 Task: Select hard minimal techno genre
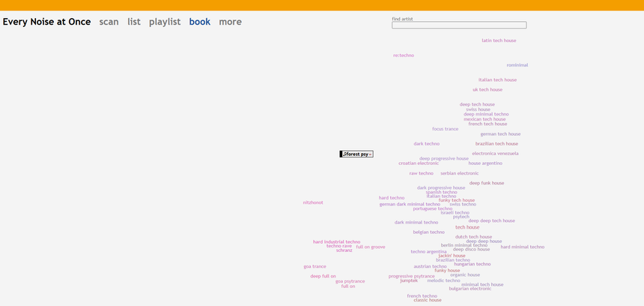click(x=522, y=247)
